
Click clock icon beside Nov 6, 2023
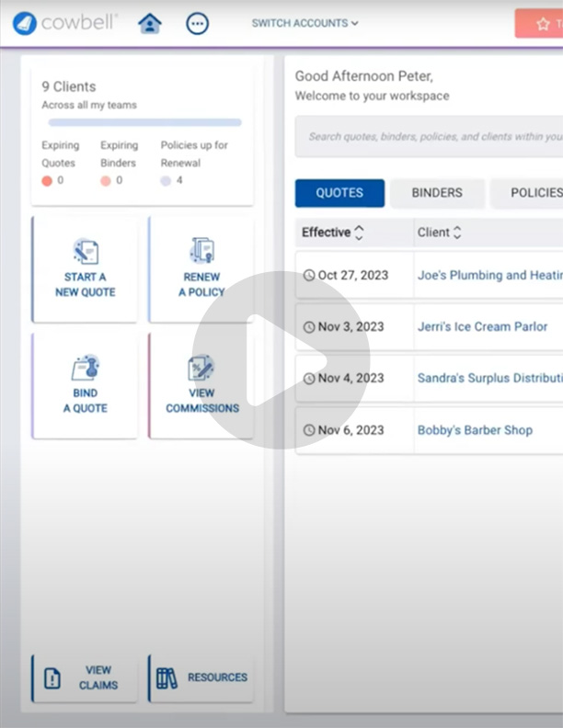click(309, 430)
